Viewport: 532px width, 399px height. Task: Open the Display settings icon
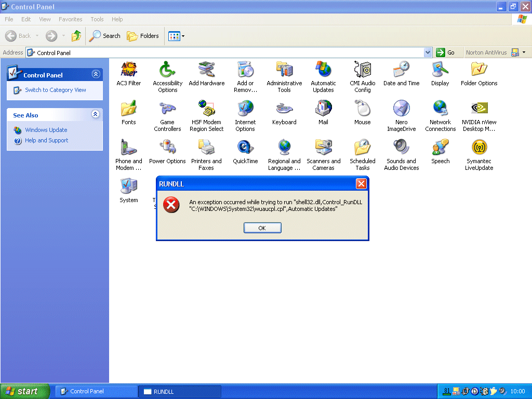click(x=441, y=70)
